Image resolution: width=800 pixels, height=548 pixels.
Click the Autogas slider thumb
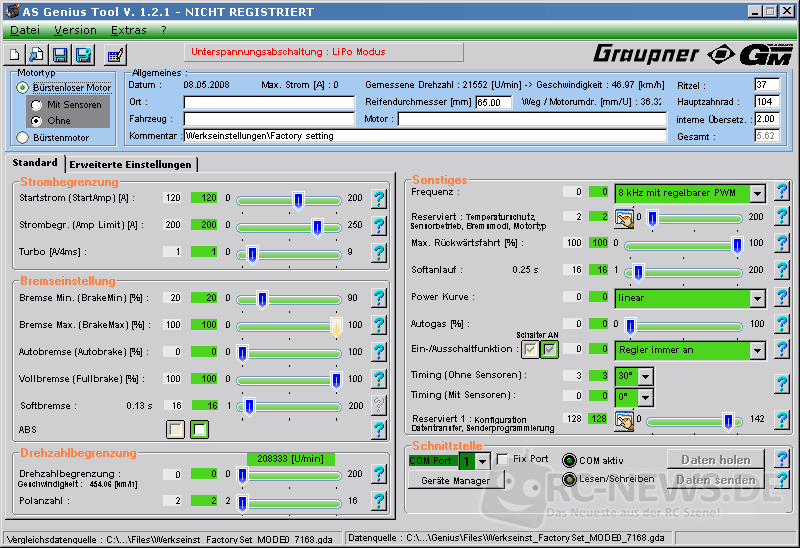[631, 326]
